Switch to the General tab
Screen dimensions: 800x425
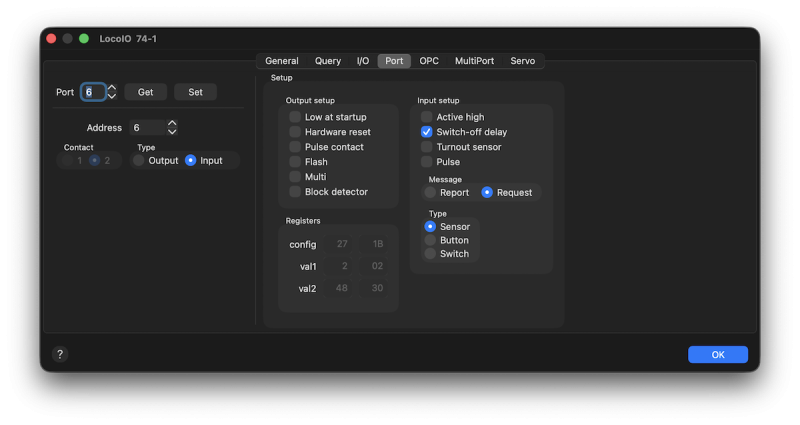[282, 61]
